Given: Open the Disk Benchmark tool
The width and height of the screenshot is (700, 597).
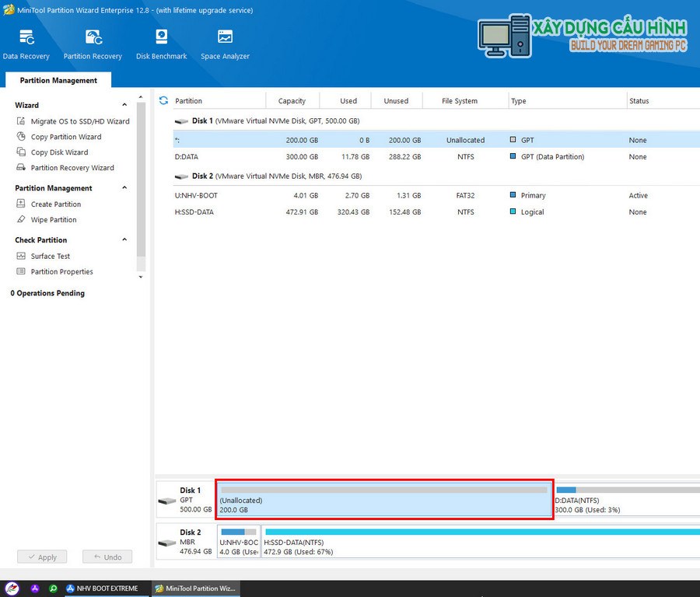Looking at the screenshot, I should (x=161, y=44).
